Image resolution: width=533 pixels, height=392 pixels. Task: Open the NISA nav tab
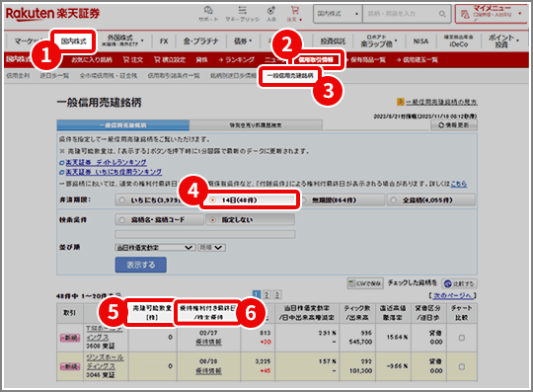(x=420, y=41)
